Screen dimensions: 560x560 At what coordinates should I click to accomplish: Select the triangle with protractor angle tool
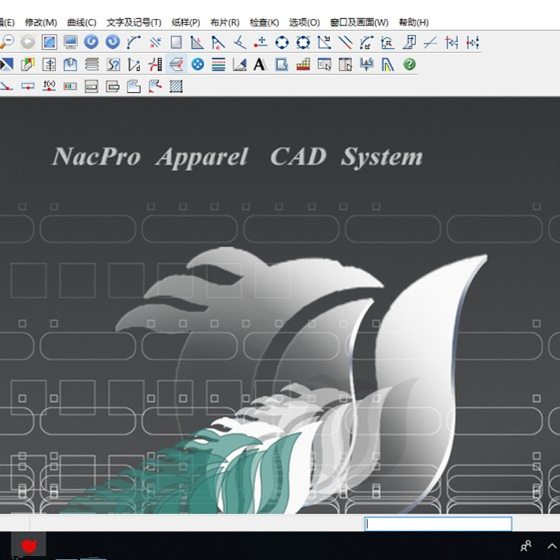click(x=240, y=65)
